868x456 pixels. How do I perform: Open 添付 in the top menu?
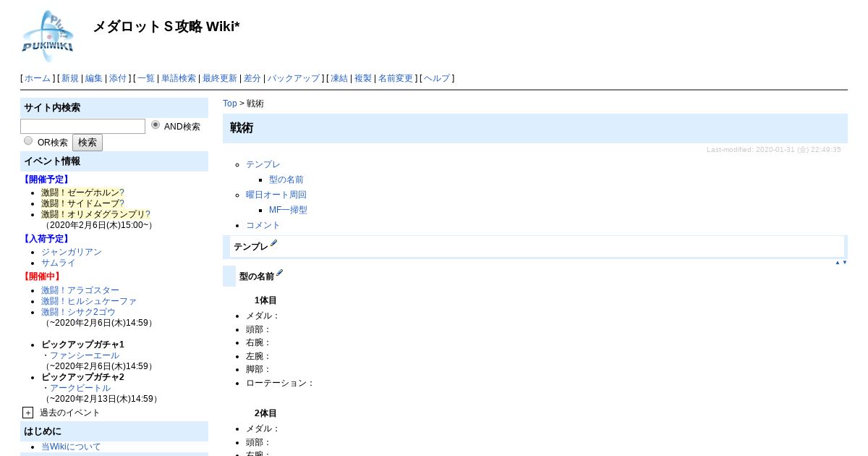coord(117,78)
